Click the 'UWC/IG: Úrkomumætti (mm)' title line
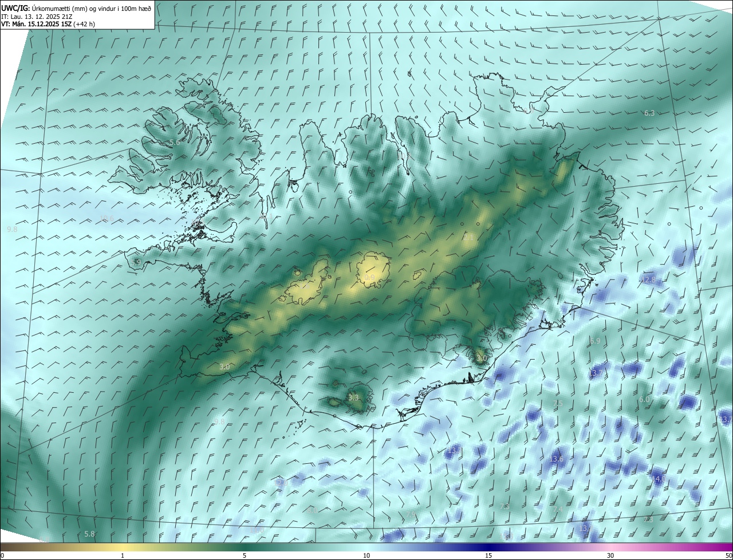This screenshot has width=733, height=560. pyautogui.click(x=76, y=8)
